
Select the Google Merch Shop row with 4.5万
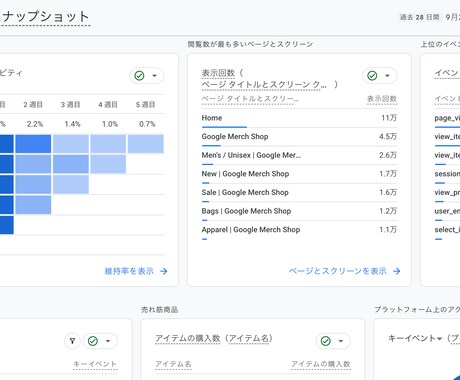pos(299,137)
